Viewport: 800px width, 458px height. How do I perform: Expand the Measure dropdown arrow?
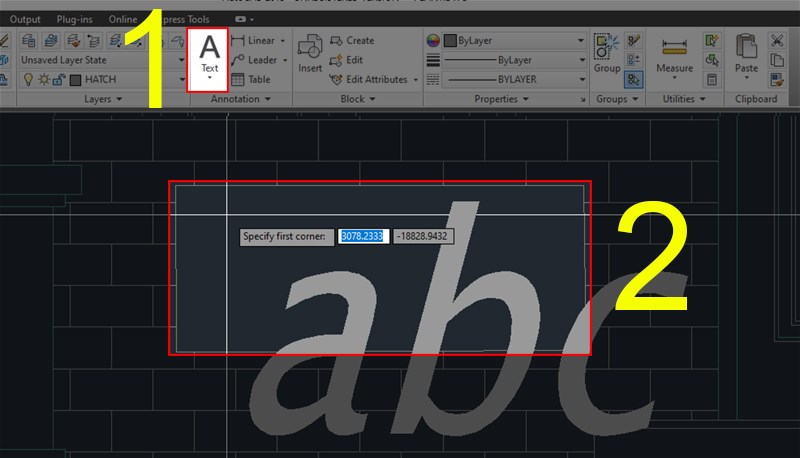click(674, 78)
